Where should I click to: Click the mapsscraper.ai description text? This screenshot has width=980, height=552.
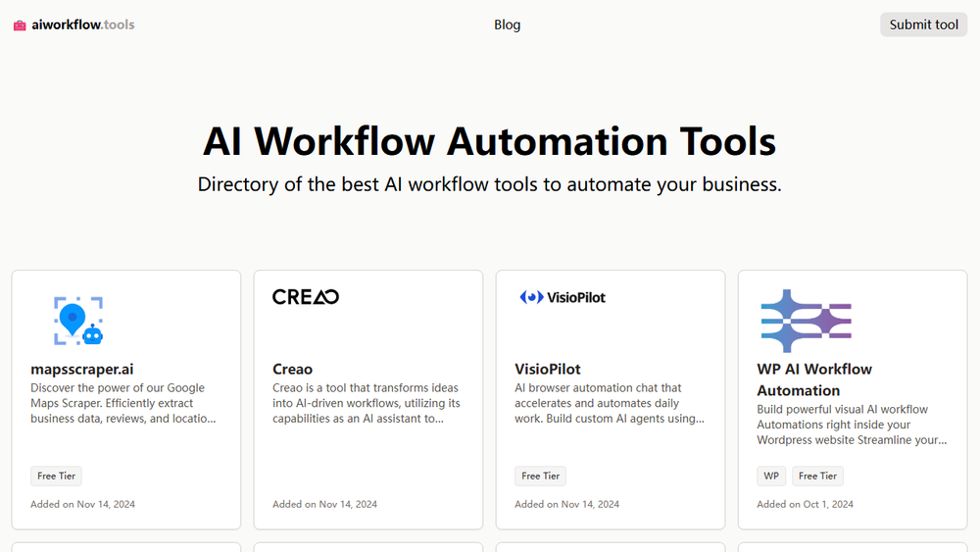point(123,403)
